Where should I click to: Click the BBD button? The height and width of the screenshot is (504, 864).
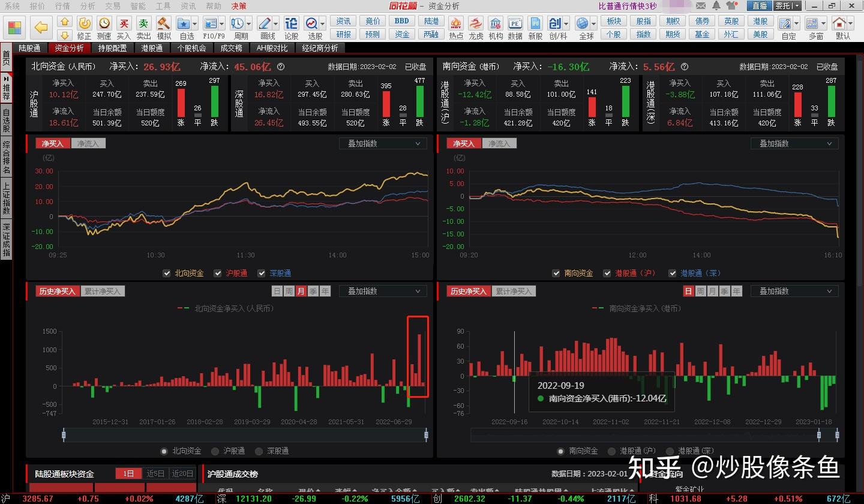point(401,21)
